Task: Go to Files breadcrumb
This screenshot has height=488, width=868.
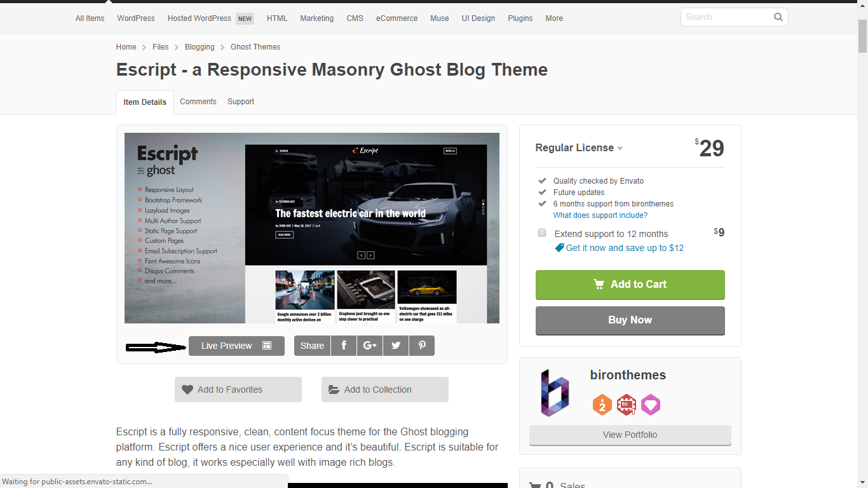Action: point(161,47)
